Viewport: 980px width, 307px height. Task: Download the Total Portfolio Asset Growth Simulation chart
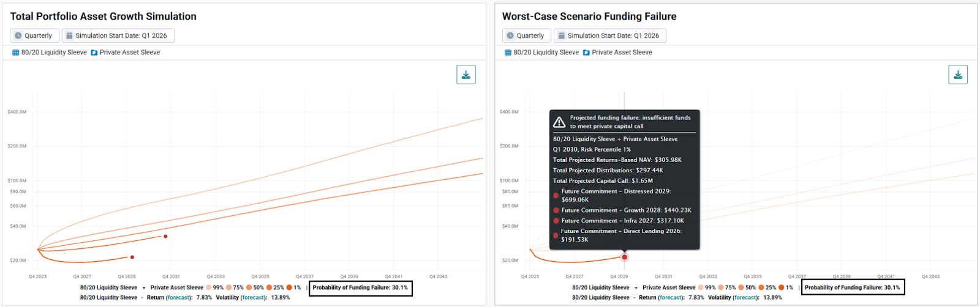coord(466,75)
